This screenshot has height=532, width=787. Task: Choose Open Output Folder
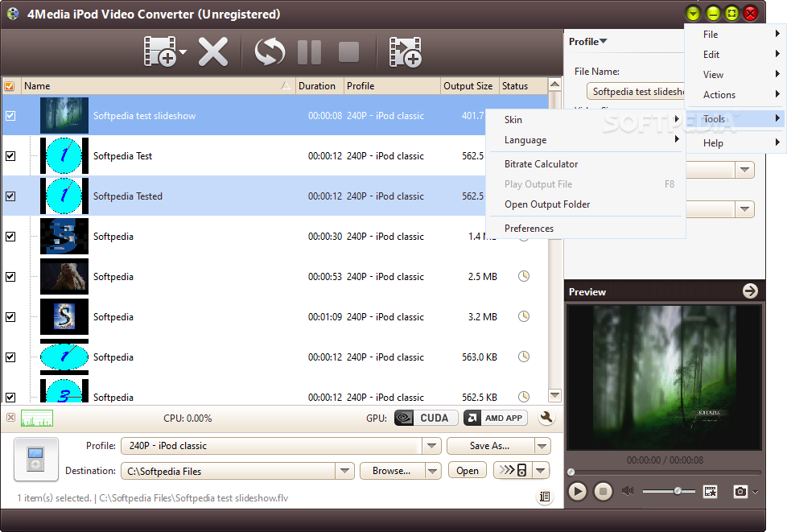pyautogui.click(x=585, y=204)
